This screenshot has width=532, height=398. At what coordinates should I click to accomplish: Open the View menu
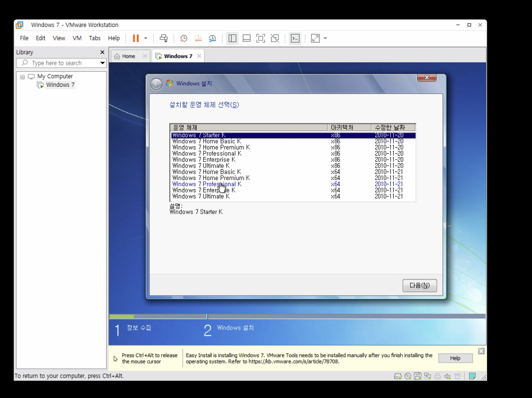coord(59,38)
